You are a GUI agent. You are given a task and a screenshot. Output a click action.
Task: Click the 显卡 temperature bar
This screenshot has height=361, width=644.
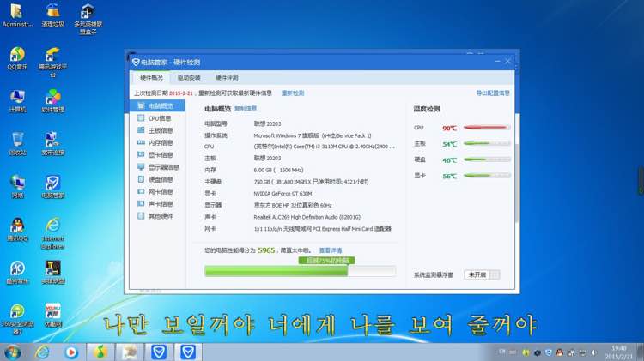487,176
